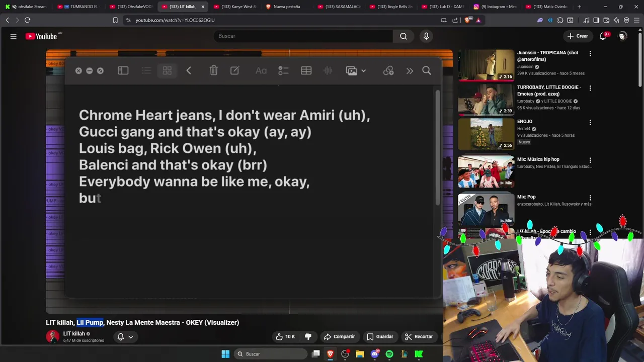The height and width of the screenshot is (362, 644).
Task: Open Brave Leo AI sparkle icon
Action: click(616, 20)
